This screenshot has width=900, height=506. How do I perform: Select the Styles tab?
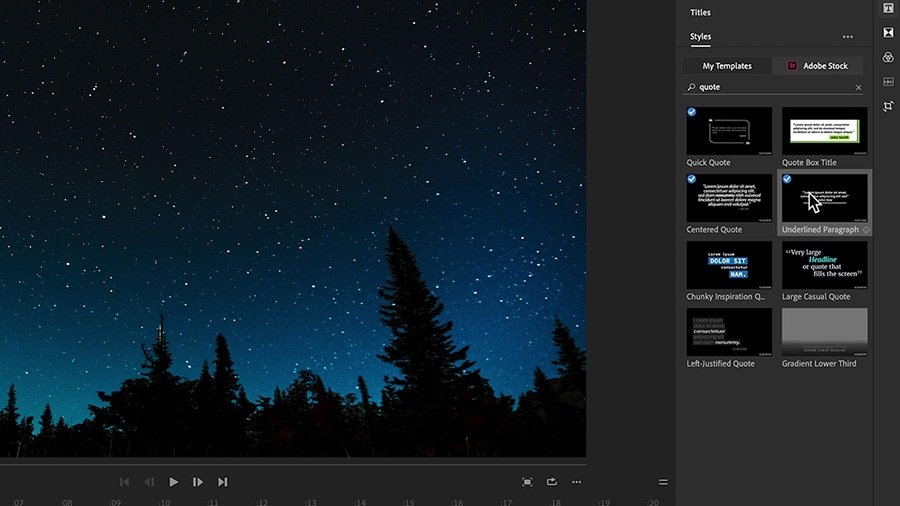(x=700, y=37)
